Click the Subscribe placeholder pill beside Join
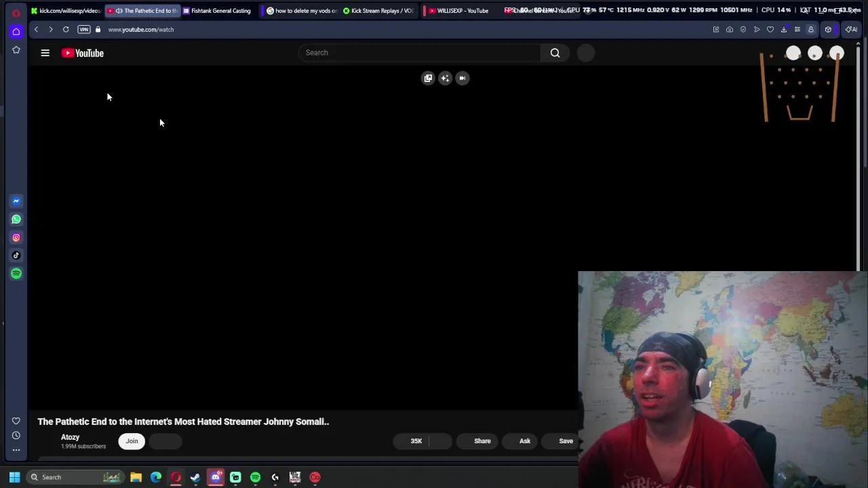 coord(165,441)
